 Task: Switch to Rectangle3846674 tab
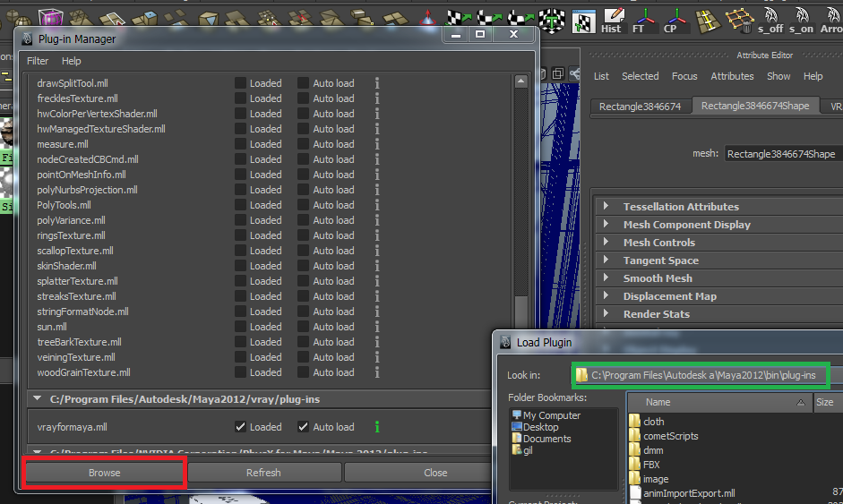point(640,107)
